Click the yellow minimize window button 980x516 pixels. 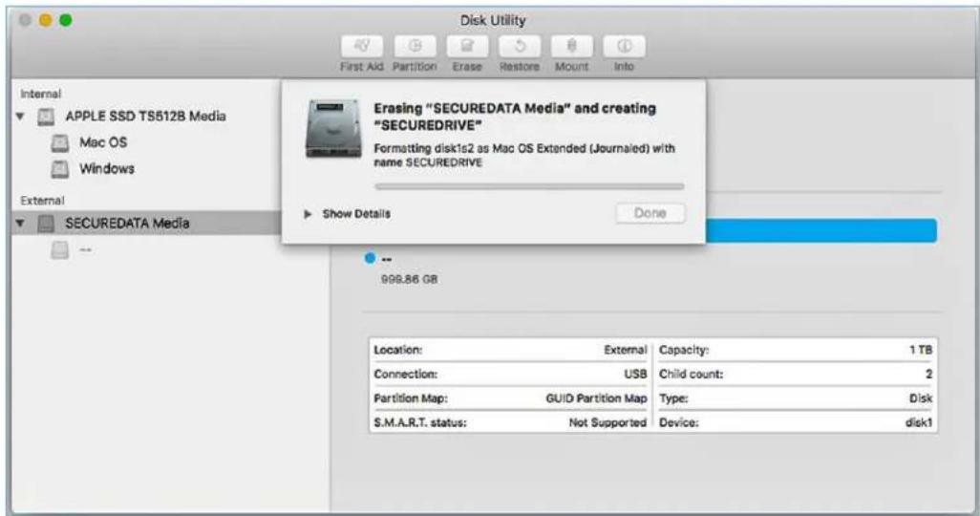click(x=45, y=20)
